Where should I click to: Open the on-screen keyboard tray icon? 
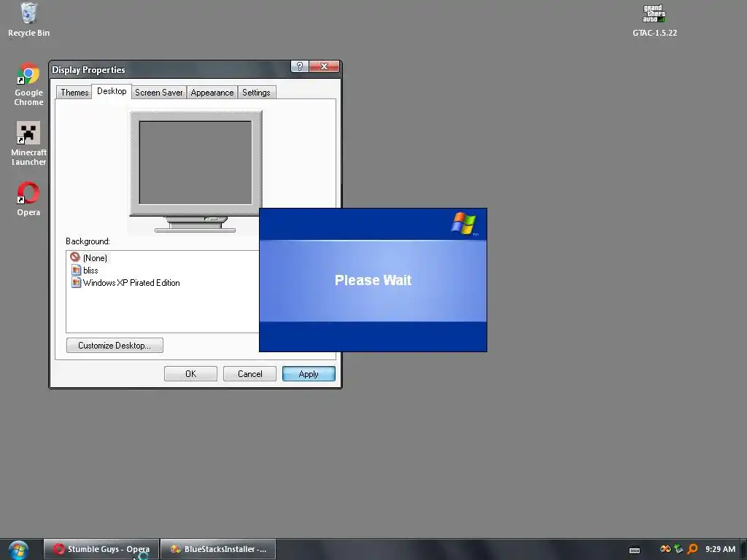634,550
